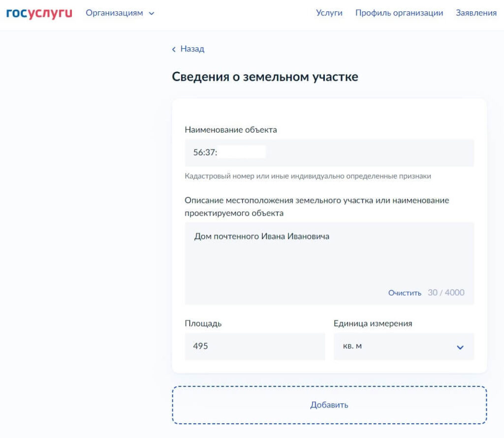Click the back chevron icon beside Назад
This screenshot has width=504, height=438.
[x=174, y=49]
